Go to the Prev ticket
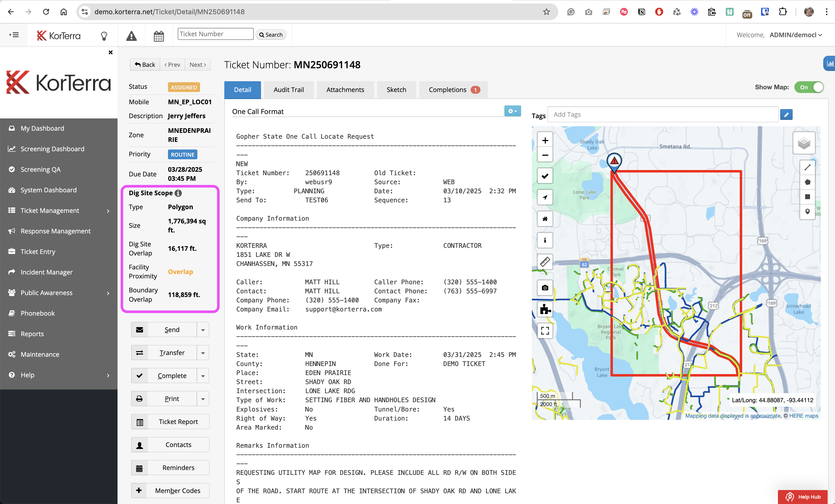 (x=172, y=65)
